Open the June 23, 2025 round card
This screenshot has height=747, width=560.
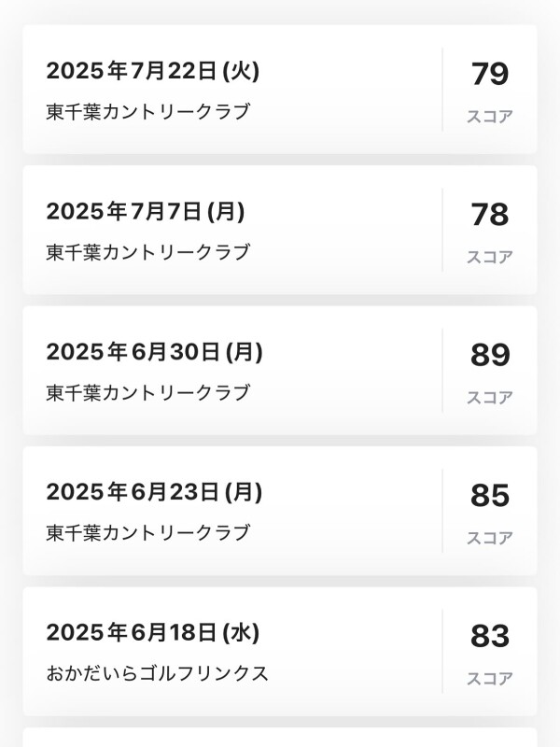[x=280, y=511]
